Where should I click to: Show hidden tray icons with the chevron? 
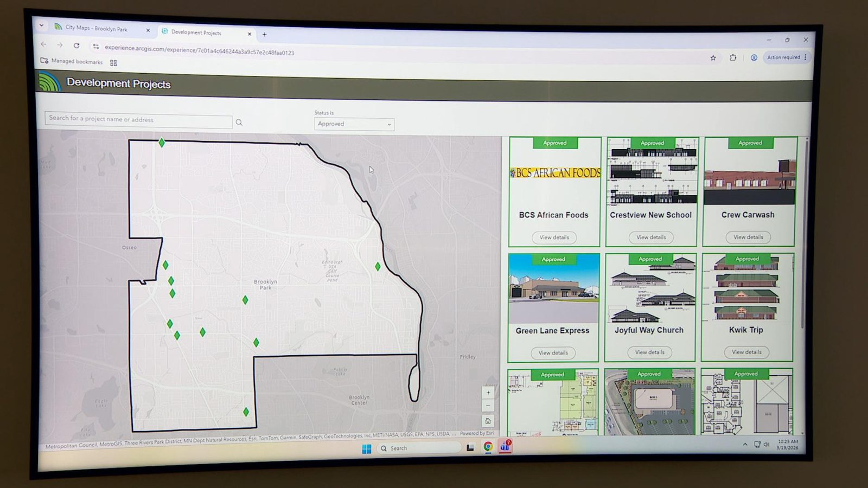[745, 444]
